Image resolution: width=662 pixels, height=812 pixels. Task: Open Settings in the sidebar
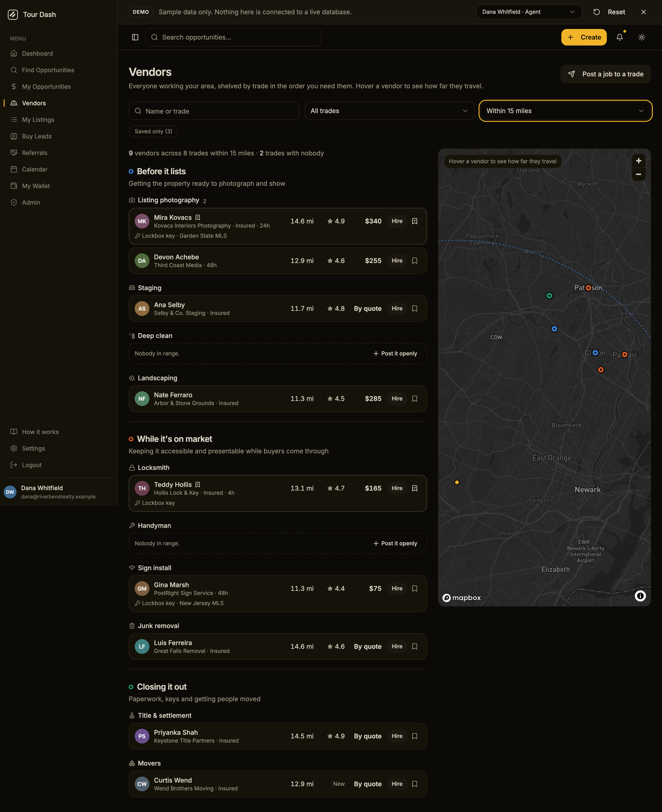pyautogui.click(x=59, y=448)
